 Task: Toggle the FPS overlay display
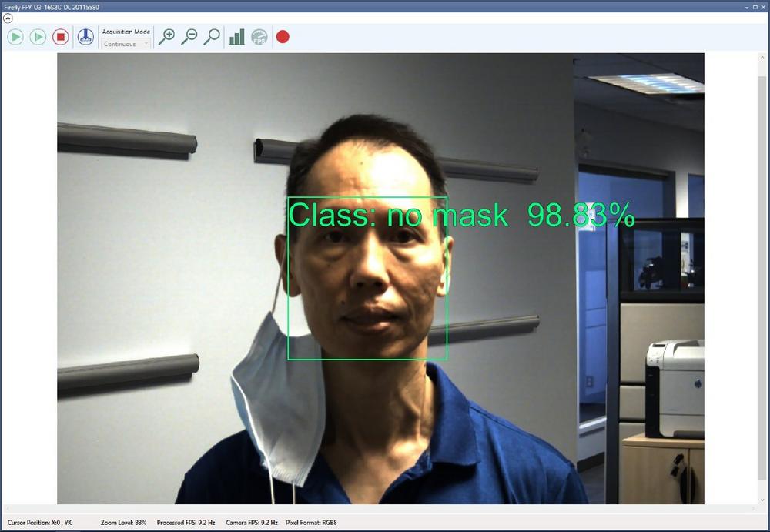tap(259, 36)
